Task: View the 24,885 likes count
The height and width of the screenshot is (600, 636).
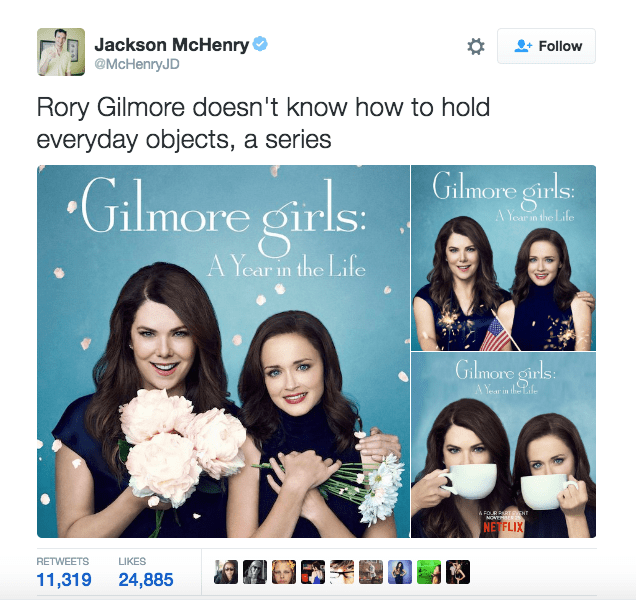Action: (x=146, y=579)
